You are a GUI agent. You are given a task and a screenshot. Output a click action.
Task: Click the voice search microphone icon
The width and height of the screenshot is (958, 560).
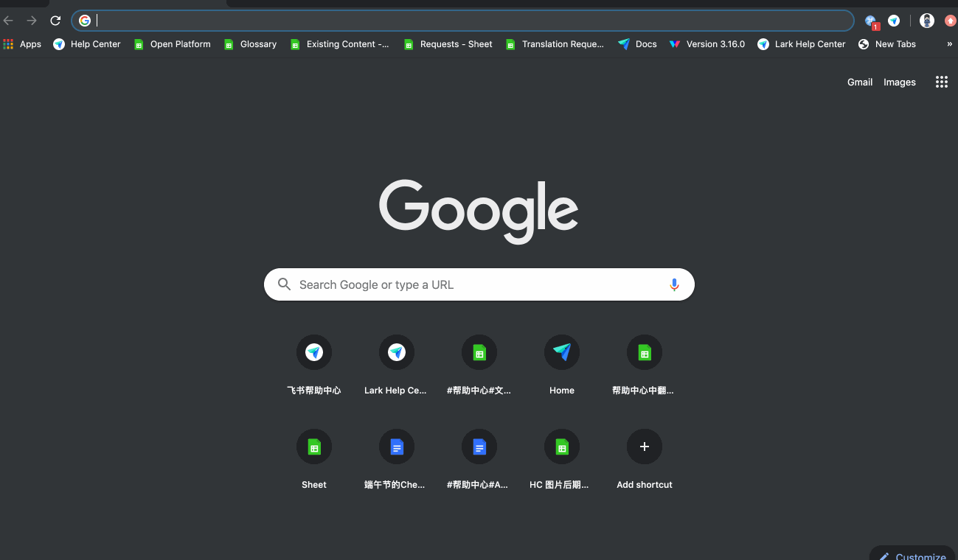(673, 284)
